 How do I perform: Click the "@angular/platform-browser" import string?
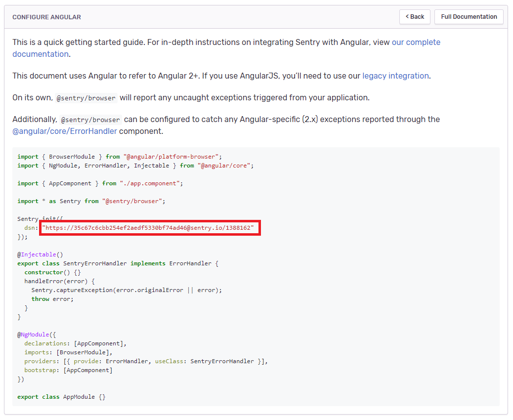coord(171,157)
